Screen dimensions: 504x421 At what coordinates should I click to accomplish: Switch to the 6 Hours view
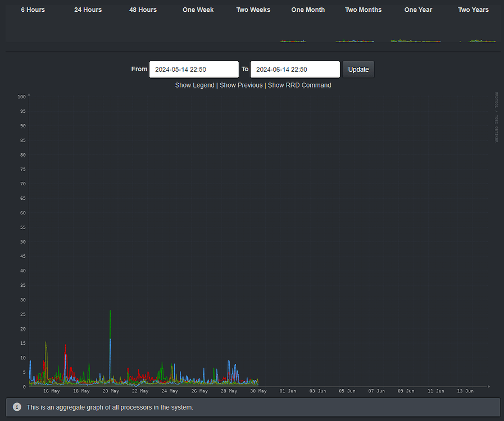tap(33, 10)
